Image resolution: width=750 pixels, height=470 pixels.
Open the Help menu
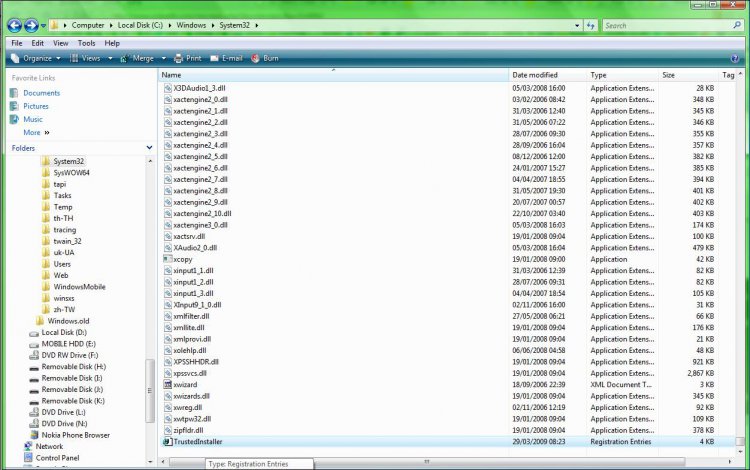tap(112, 43)
